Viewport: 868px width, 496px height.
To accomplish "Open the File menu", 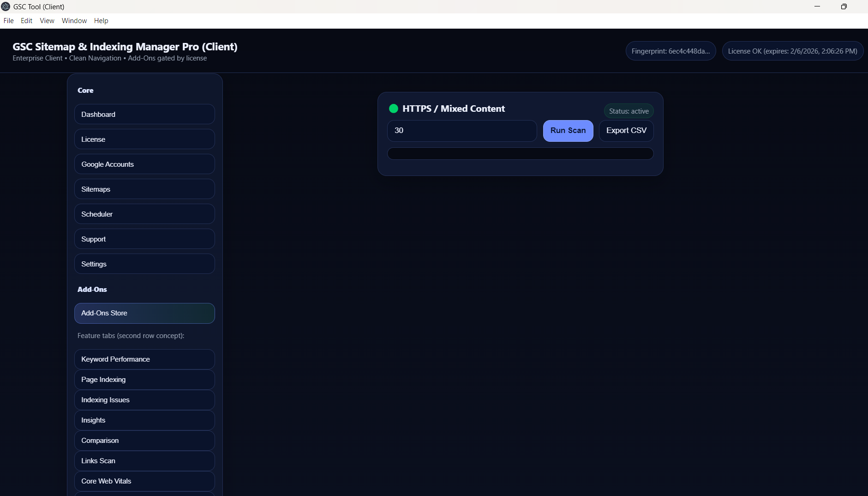I will 8,21.
